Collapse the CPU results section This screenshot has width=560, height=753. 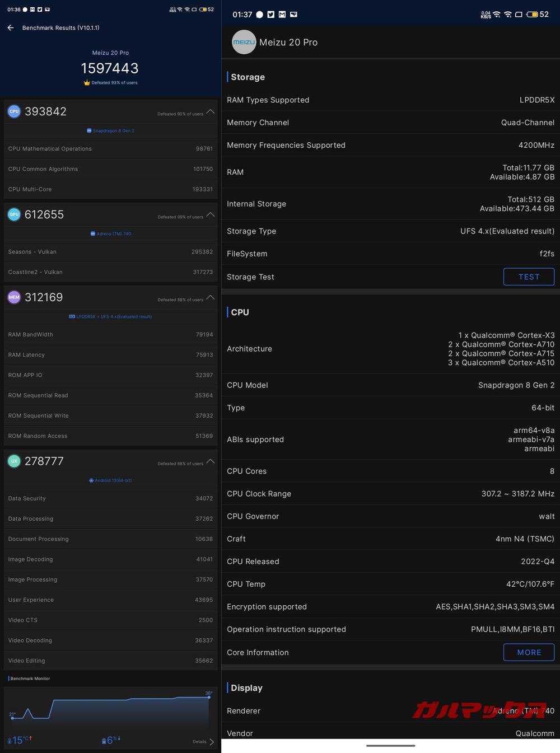click(211, 111)
